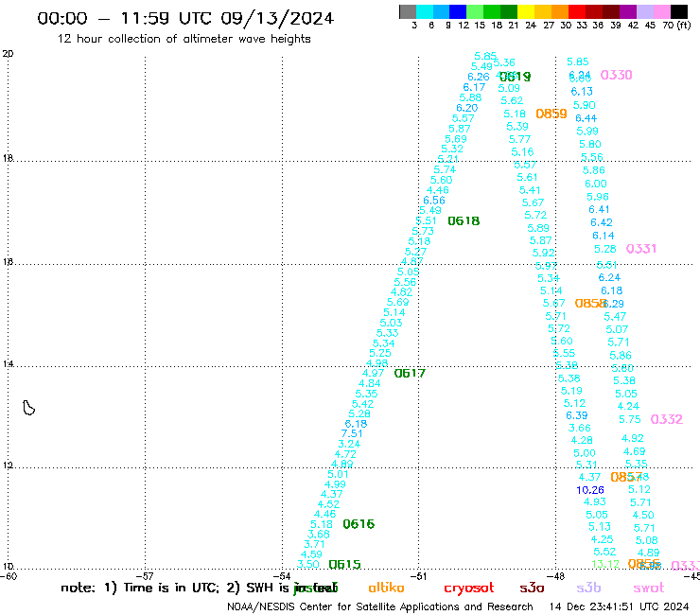Click the Barbados island outline on the map
700x615 pixels.
pos(29,408)
